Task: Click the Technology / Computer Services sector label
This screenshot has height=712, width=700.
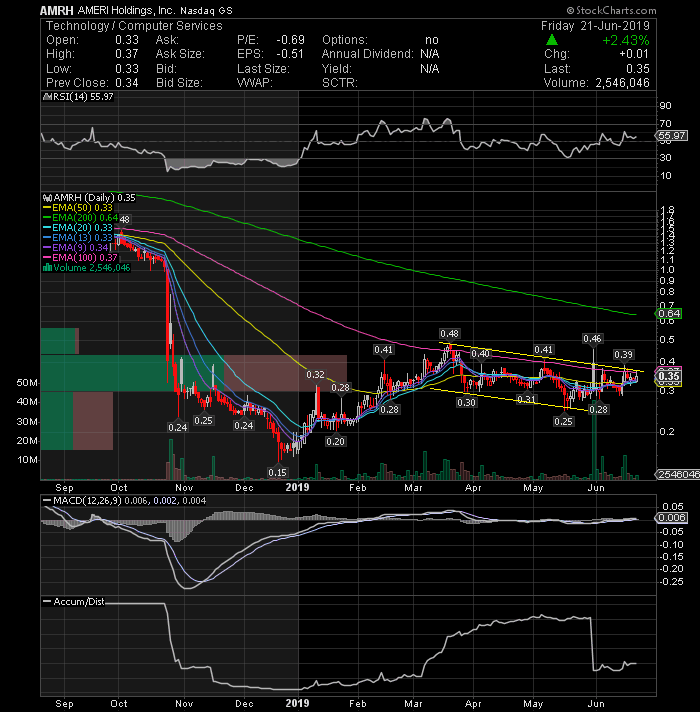Action: coord(134,26)
